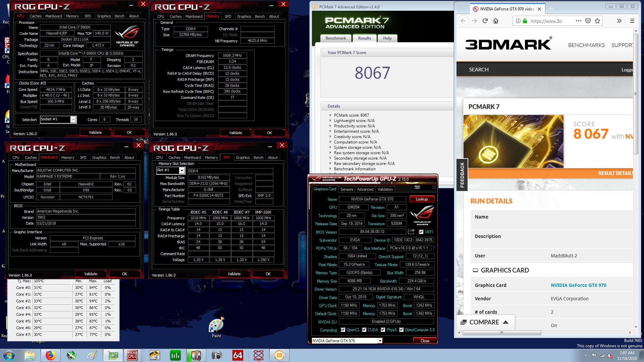Close the NVIDIA GeForce GTX 970 tab
644x362 pixels.
(x=539, y=9)
